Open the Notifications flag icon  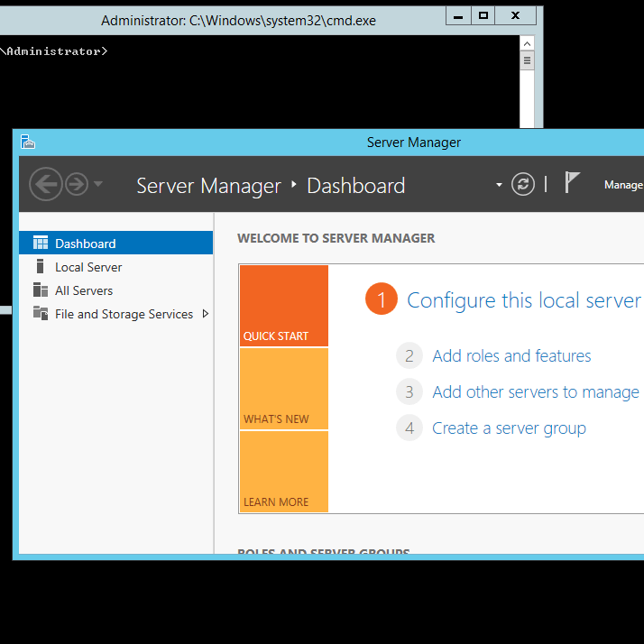(x=572, y=182)
